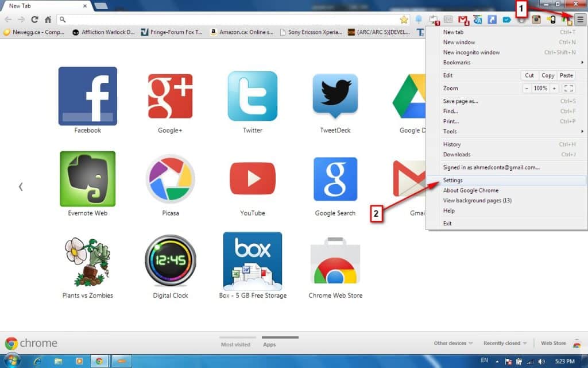Open the Plants vs Zombies game
The width and height of the screenshot is (588, 368).
tap(87, 262)
